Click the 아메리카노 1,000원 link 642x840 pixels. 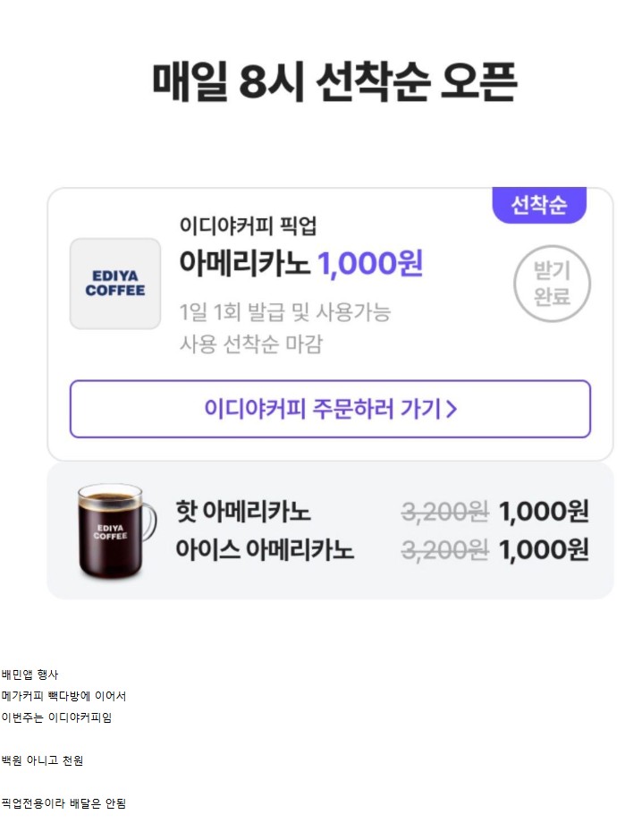(304, 261)
